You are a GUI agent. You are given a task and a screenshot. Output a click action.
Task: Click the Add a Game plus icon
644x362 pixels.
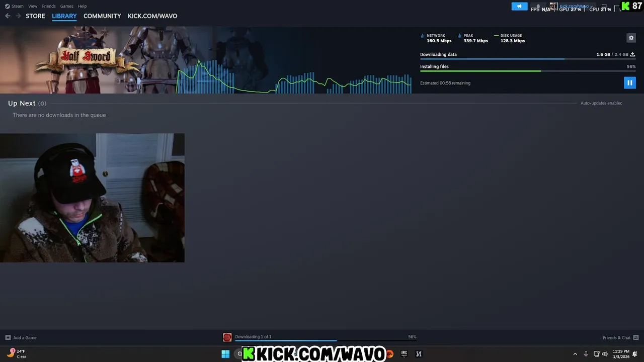(8, 337)
